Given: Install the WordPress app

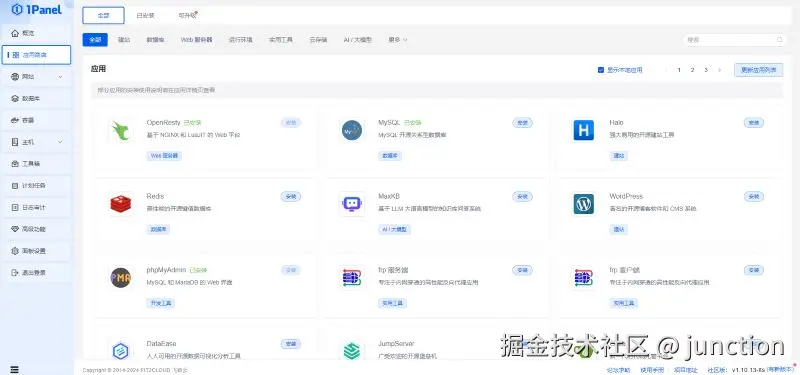Looking at the screenshot, I should (754, 196).
